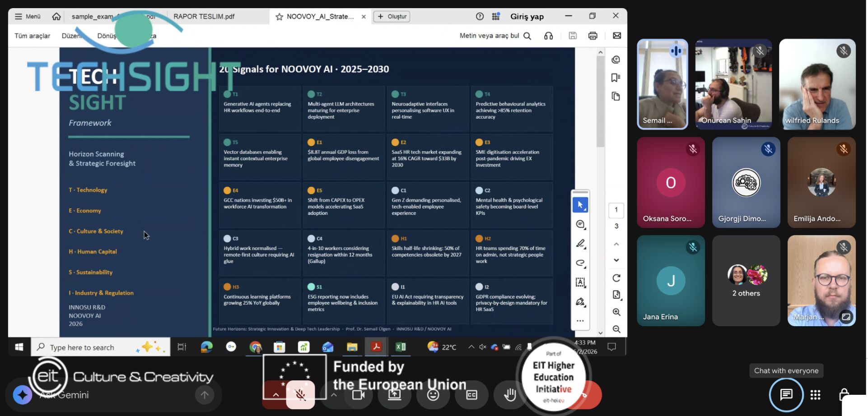Image resolution: width=868 pixels, height=416 pixels.
Task: Expand camera video settings chevron
Action: click(334, 395)
